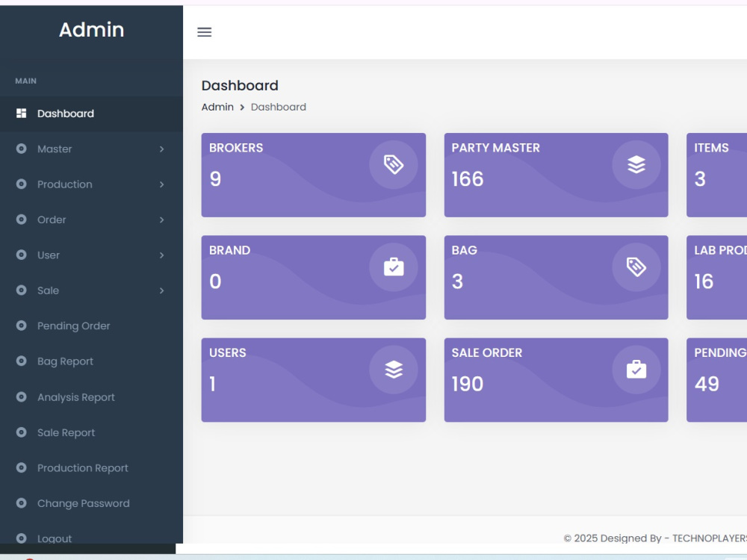Expand the Production submenu chevron
Image resolution: width=747 pixels, height=560 pixels.
162,184
